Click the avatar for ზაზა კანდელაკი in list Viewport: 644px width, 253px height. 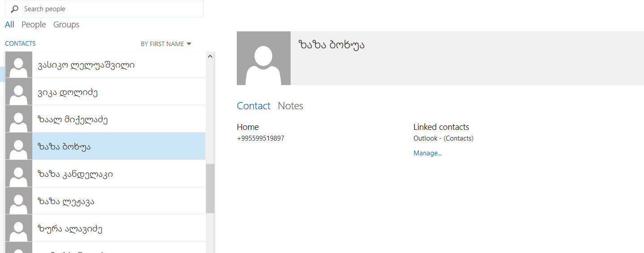point(19,174)
